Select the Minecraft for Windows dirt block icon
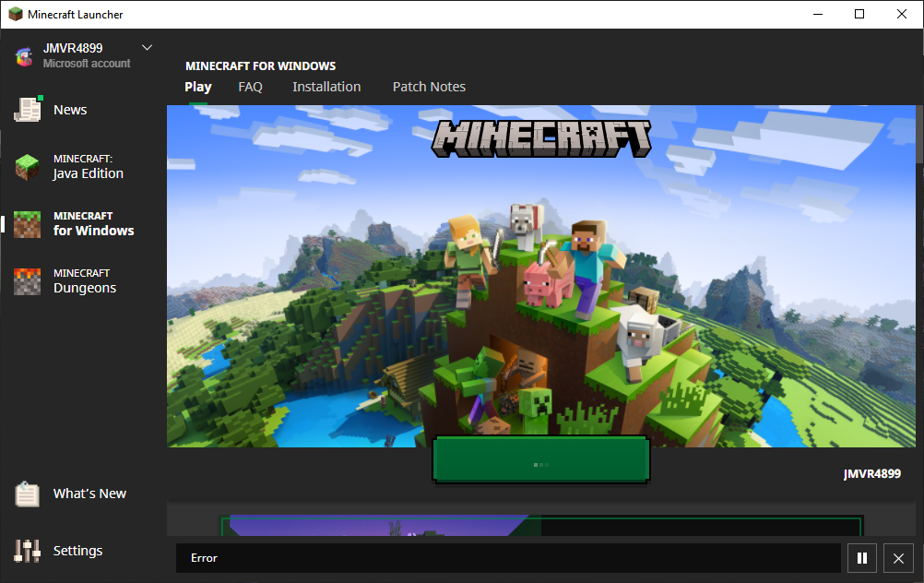 tap(27, 224)
